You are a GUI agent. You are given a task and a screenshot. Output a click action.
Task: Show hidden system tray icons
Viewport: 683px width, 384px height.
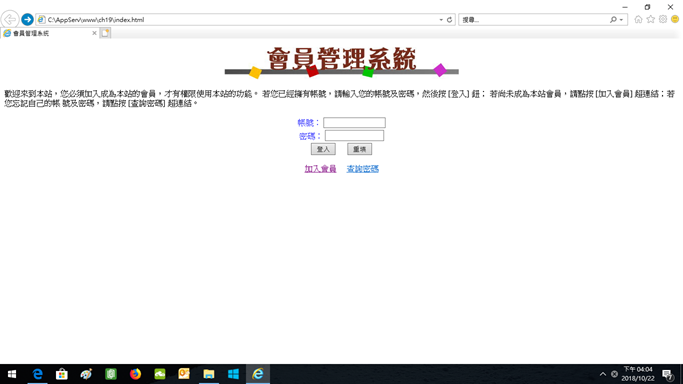[603, 374]
